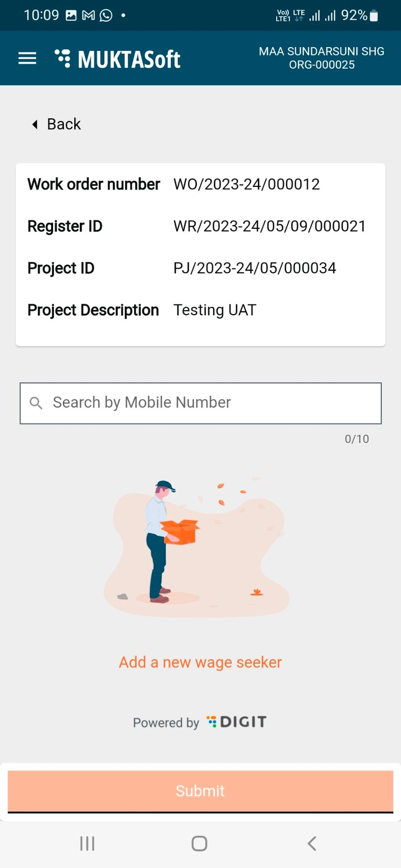The width and height of the screenshot is (401, 868).
Task: Focus the Search by Mobile Number field
Action: pyautogui.click(x=209, y=403)
